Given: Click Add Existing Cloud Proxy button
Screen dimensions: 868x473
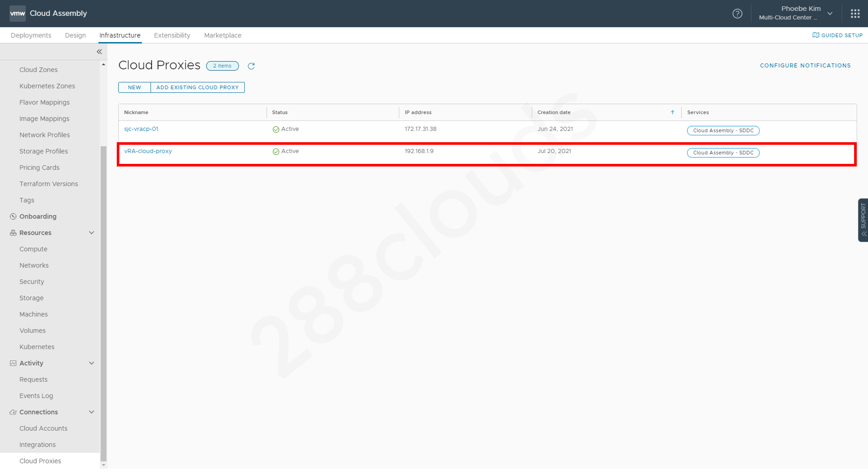Looking at the screenshot, I should [x=197, y=87].
